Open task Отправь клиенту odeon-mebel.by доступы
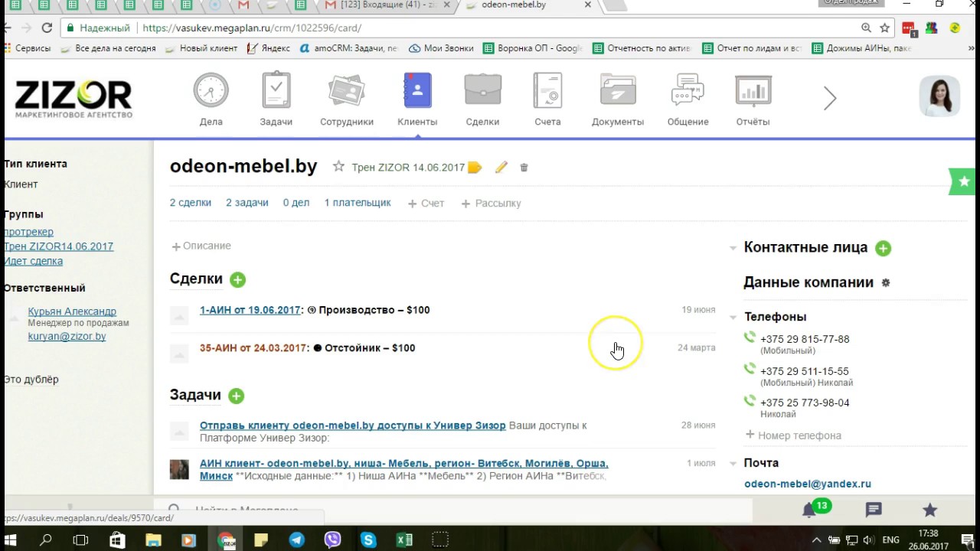980x551 pixels. coord(353,425)
